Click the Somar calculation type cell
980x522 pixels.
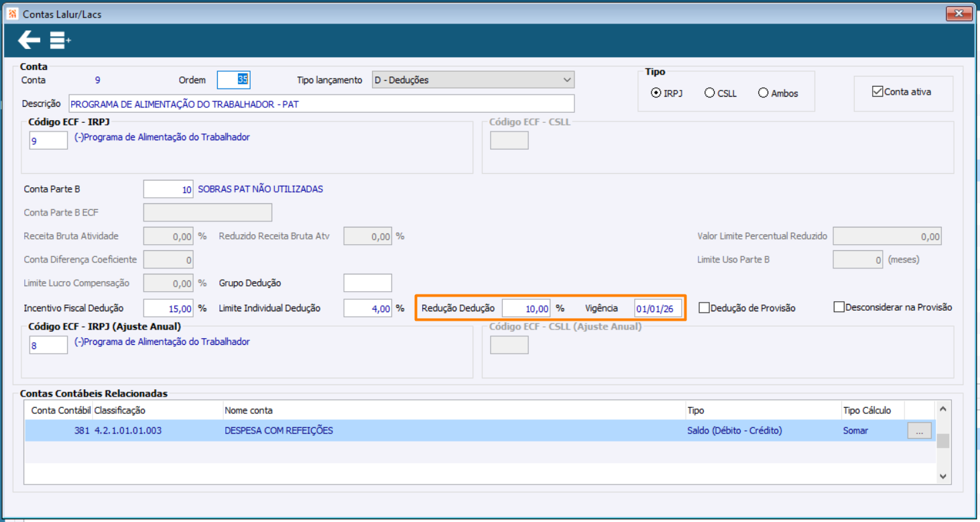(855, 431)
